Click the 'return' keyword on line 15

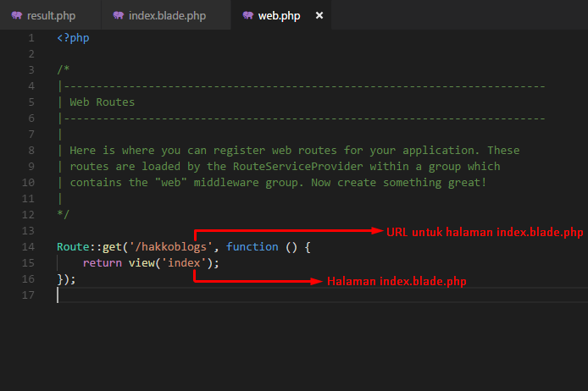click(x=103, y=263)
